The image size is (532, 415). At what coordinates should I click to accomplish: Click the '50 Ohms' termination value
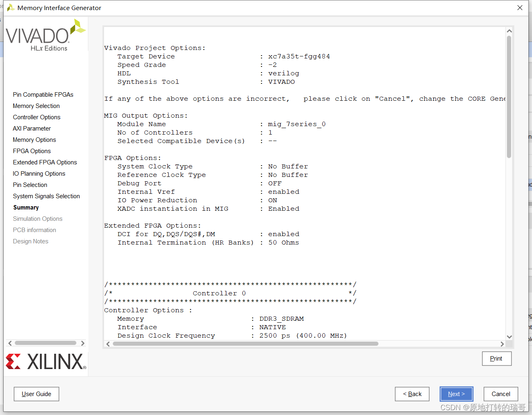(x=284, y=243)
